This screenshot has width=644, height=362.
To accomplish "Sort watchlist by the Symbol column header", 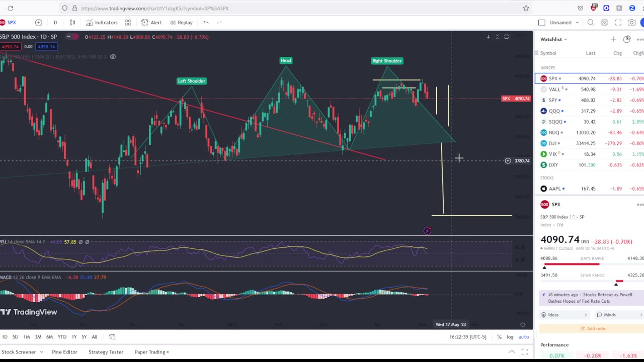I will [548, 53].
